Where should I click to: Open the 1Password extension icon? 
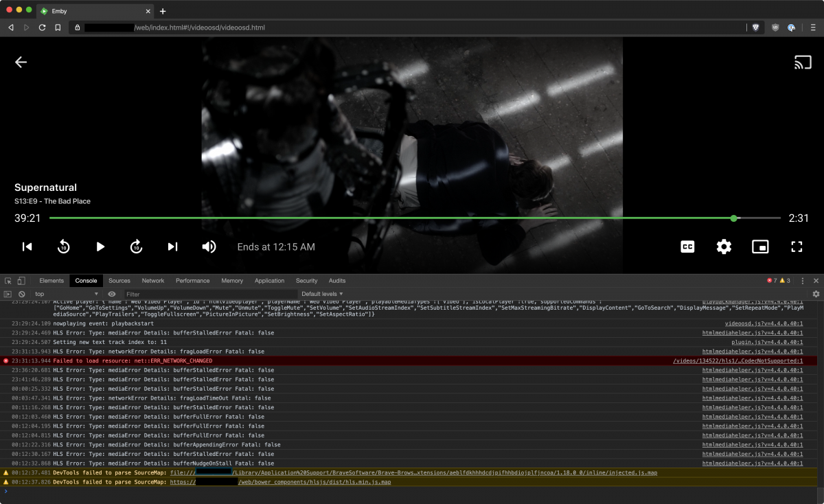[x=792, y=27]
